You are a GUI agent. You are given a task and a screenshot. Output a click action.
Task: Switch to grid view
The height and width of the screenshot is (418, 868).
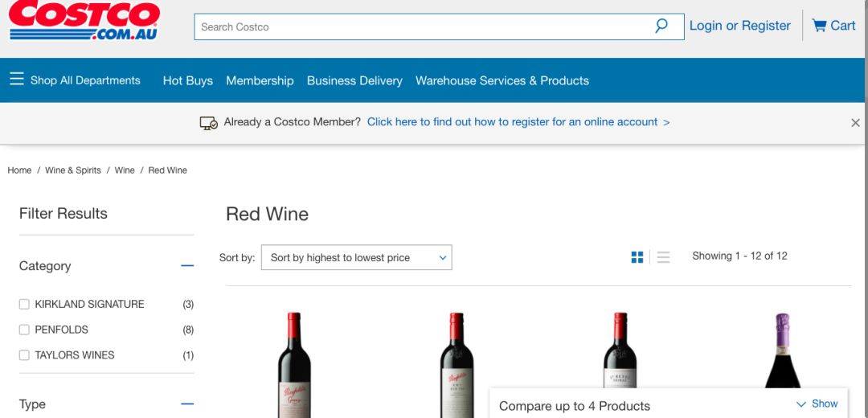coord(637,257)
